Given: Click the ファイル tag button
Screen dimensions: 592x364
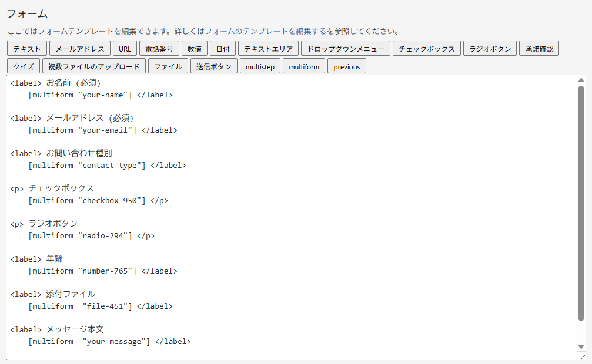Looking at the screenshot, I should point(168,66).
